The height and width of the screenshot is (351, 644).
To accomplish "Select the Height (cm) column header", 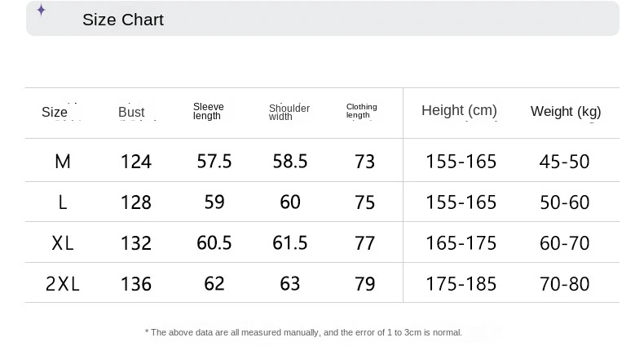I will [459, 110].
